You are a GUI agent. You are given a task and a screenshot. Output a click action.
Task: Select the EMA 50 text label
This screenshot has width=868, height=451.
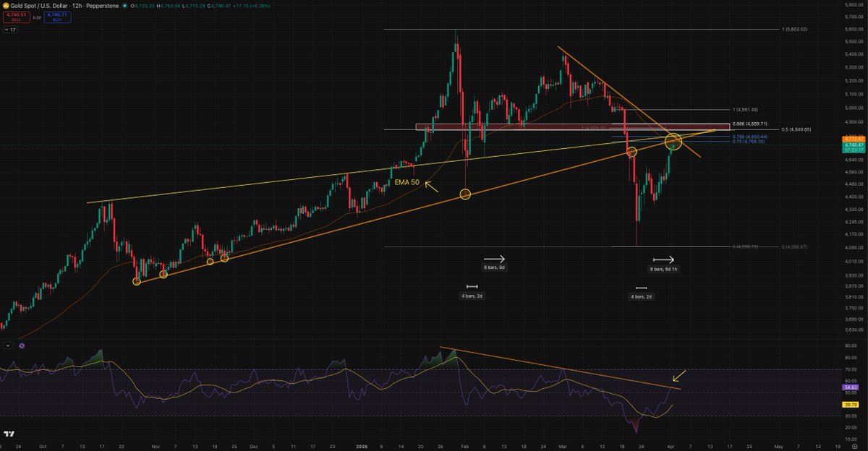407,183
